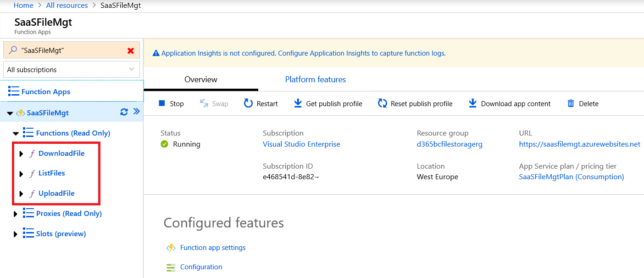The height and width of the screenshot is (278, 644).
Task: Open the Visual Studio Enterprise subscription link
Action: click(x=301, y=144)
